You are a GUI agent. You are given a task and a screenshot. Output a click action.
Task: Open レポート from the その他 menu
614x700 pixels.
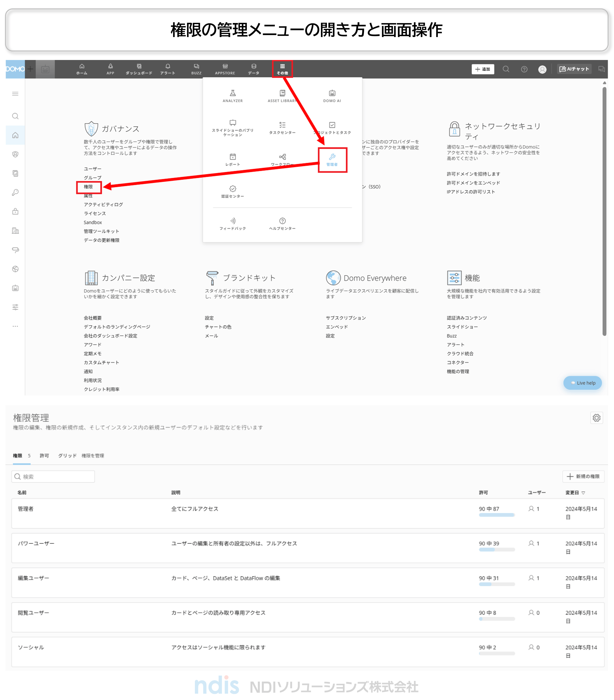[232, 160]
